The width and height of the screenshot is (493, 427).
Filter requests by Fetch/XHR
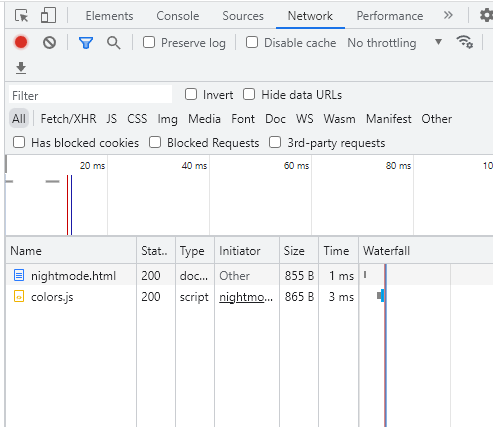click(68, 119)
